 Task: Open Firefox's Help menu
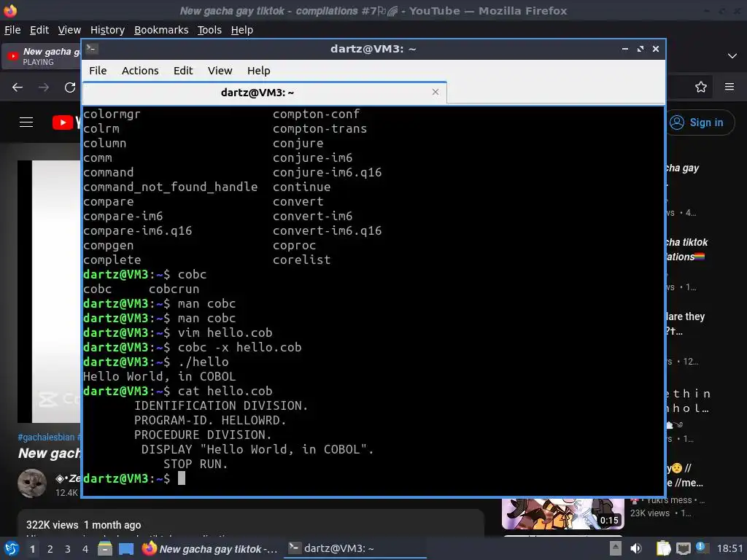[242, 30]
